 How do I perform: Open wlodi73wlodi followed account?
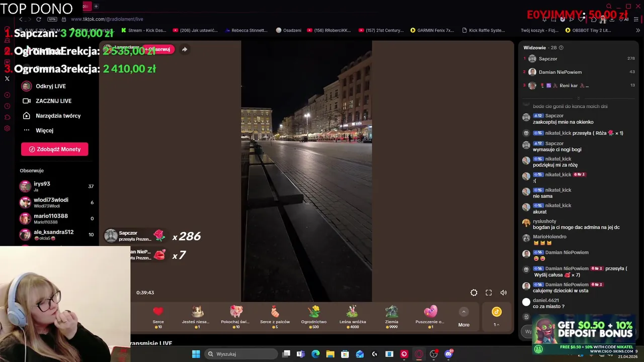click(x=56, y=203)
